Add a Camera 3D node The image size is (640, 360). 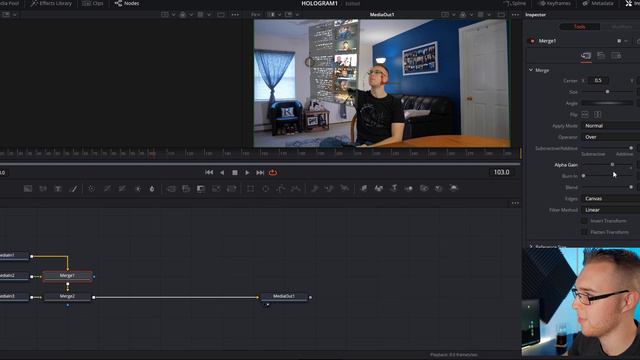[424, 189]
